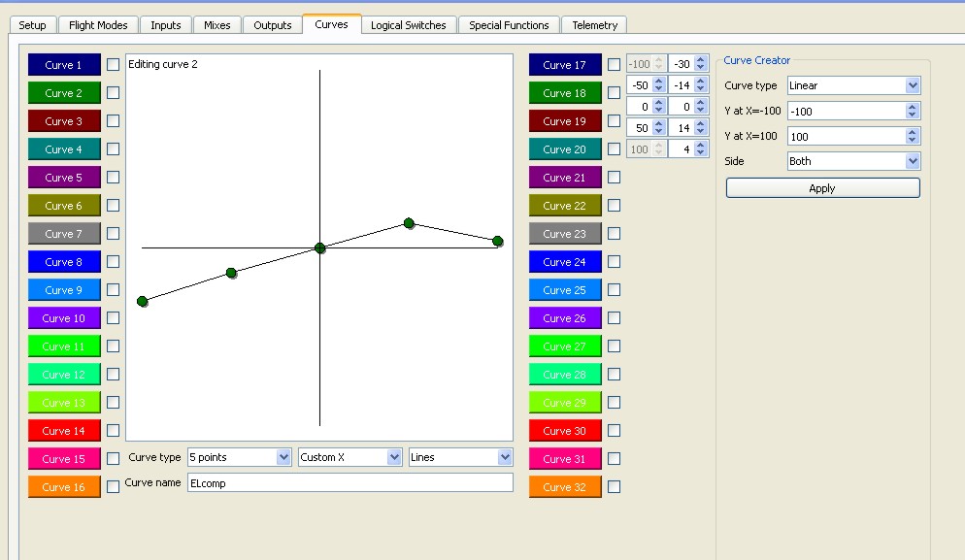Expand the Custom X dropdown
965x560 pixels.
tap(349, 457)
